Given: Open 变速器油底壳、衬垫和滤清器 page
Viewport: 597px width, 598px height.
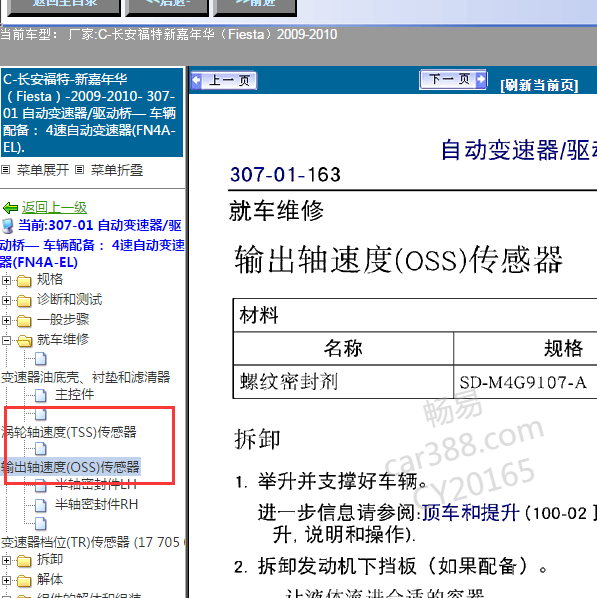Looking at the screenshot, I should pyautogui.click(x=85, y=377).
